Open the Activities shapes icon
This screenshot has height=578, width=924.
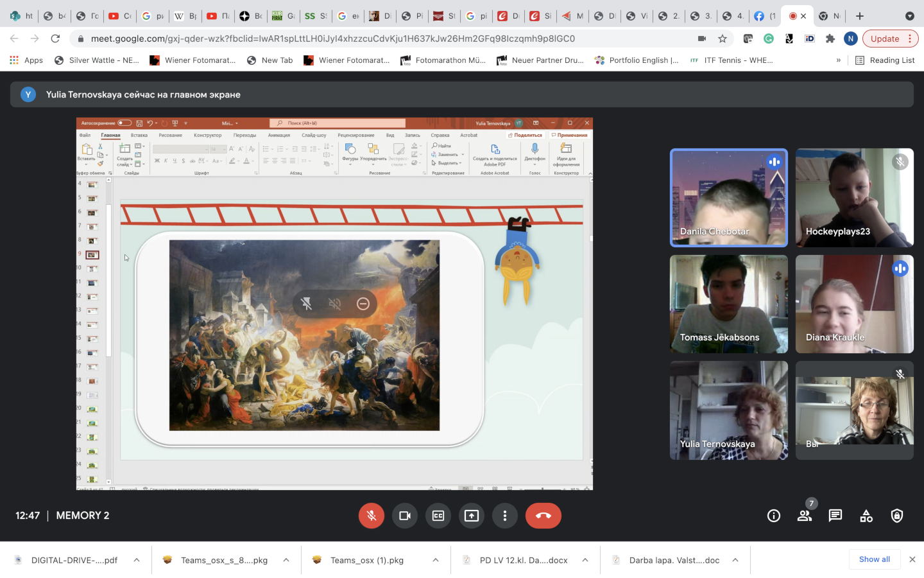pos(866,516)
